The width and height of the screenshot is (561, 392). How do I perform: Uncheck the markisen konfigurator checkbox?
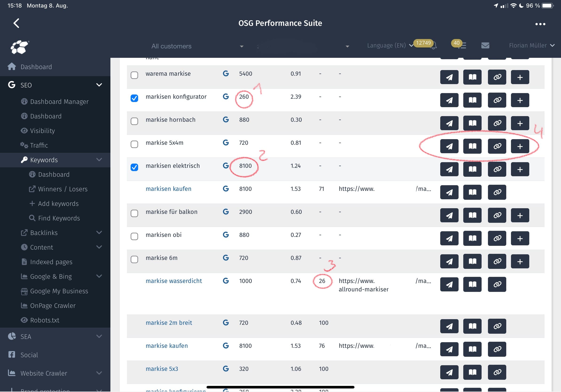point(134,98)
